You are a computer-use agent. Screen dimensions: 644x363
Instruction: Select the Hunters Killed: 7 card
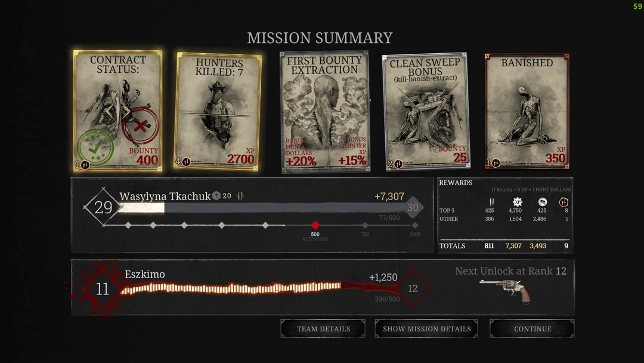point(219,110)
